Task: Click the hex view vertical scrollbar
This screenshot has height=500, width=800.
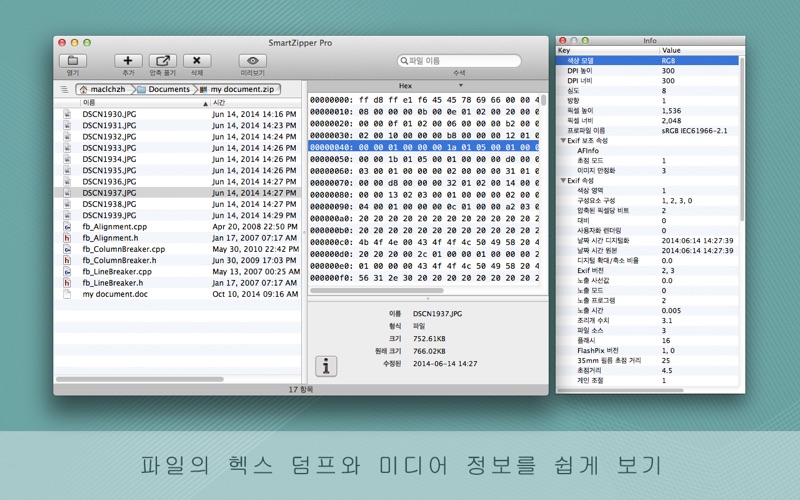Action: click(543, 100)
